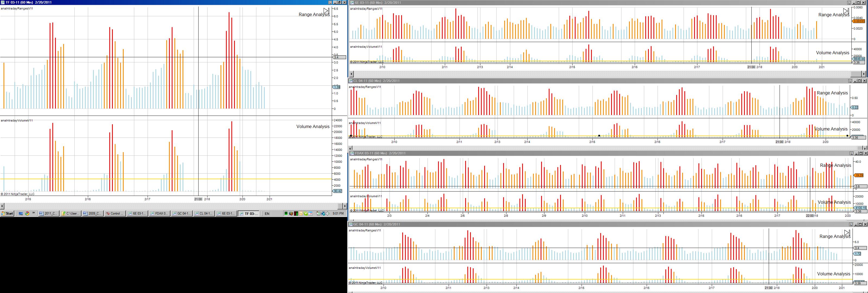Click the 9:01 PM clock
Screen dimensions: 868x293
pyautogui.click(x=338, y=214)
